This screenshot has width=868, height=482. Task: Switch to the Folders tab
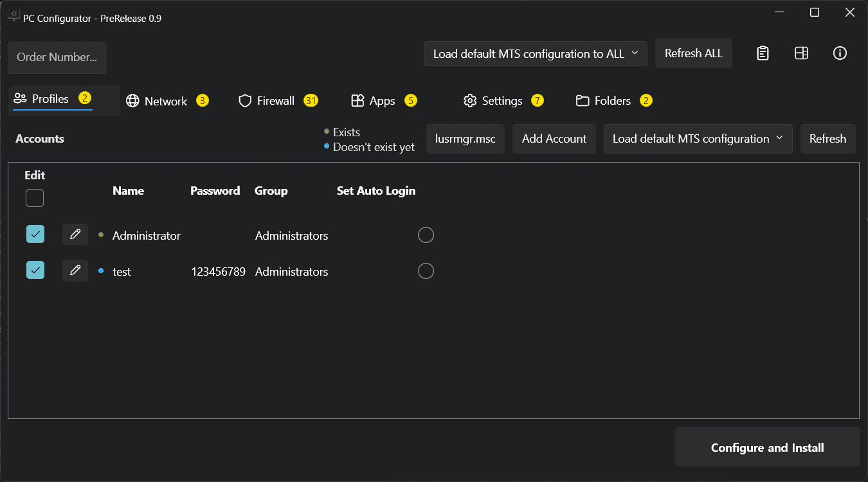(611, 101)
